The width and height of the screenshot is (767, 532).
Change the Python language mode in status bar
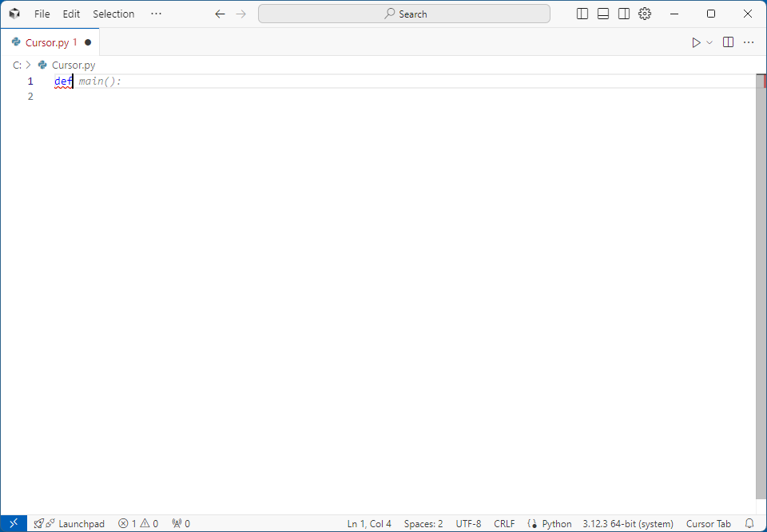556,524
